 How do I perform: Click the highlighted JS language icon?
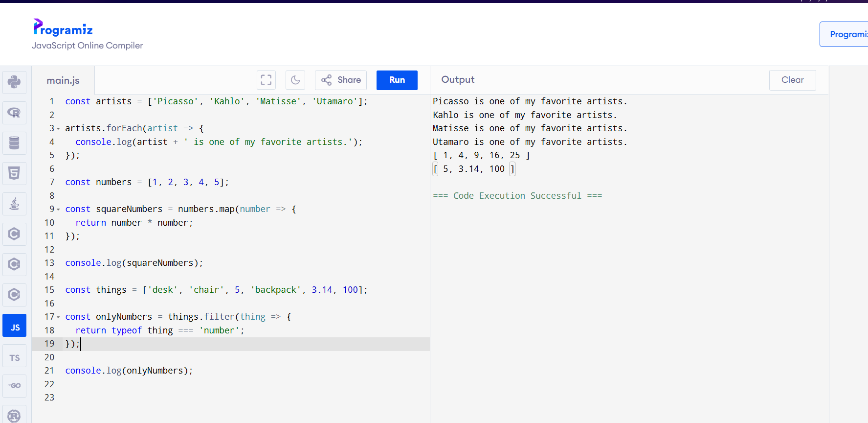14,326
